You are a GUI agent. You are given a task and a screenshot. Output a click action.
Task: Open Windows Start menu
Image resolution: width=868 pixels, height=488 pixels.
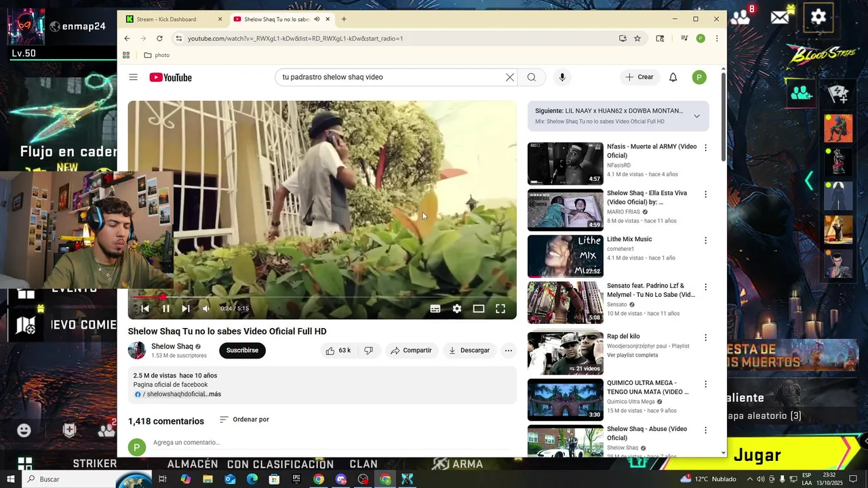(11, 479)
